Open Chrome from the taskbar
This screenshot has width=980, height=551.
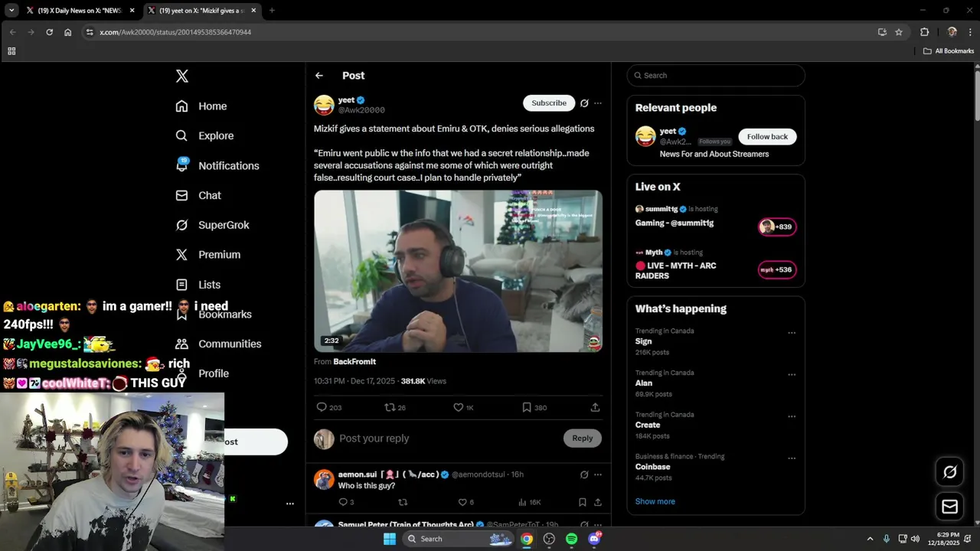click(x=527, y=539)
